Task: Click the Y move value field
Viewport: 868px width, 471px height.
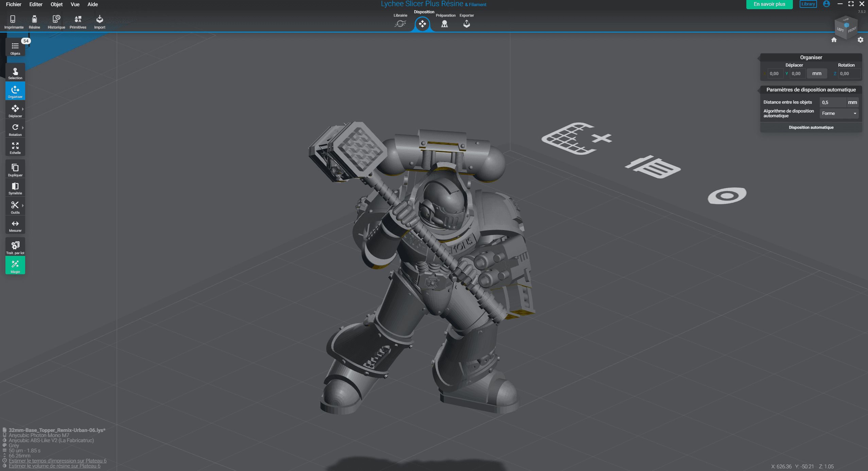Action: pyautogui.click(x=797, y=73)
